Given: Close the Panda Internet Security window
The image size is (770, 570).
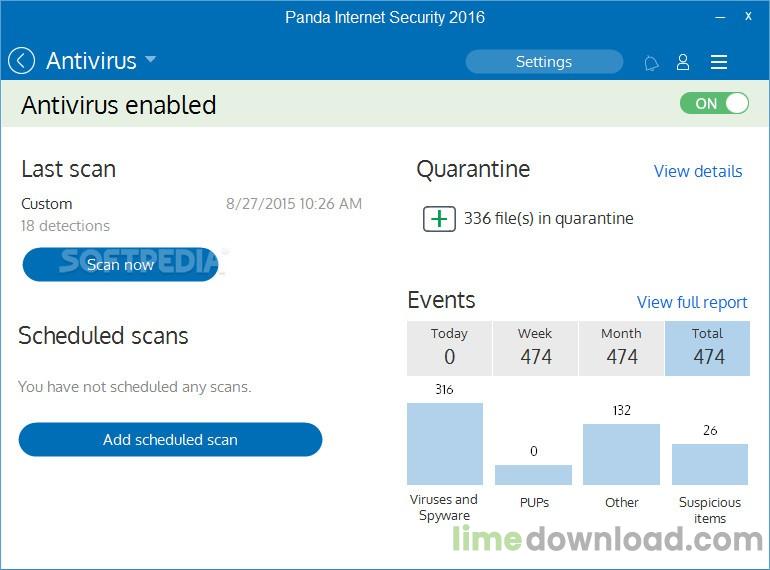Looking at the screenshot, I should [748, 17].
